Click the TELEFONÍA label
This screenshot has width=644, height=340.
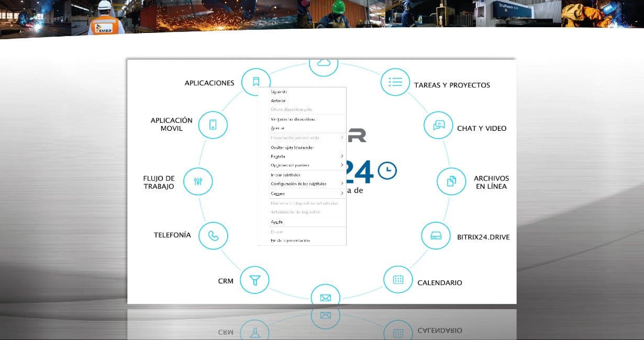click(172, 235)
